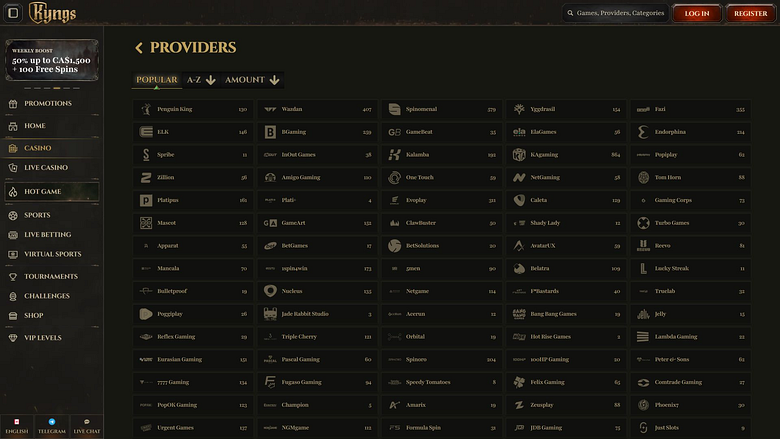Toggle the sidebar menu button beside logo
Image resolution: width=780 pixels, height=439 pixels.
(x=13, y=13)
